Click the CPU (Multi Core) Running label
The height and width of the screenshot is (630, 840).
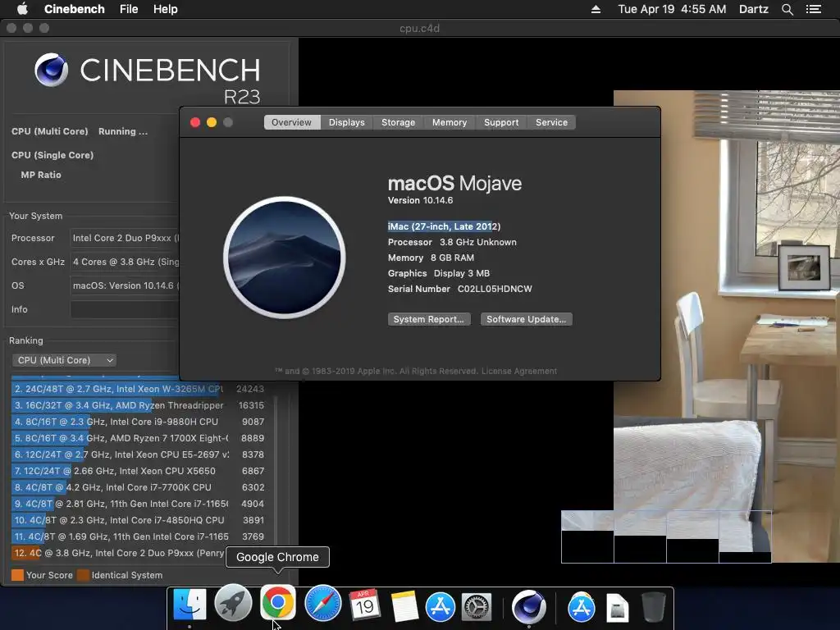80,131
